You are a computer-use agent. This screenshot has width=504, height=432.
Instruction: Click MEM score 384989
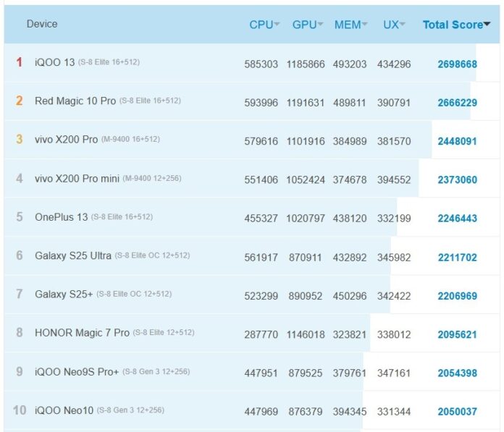coord(350,141)
